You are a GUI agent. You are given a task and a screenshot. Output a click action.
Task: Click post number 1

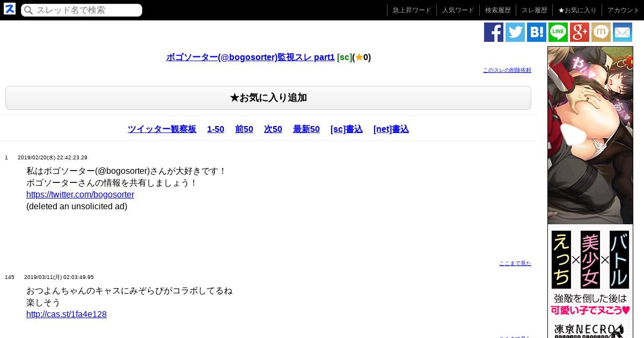(x=6, y=158)
